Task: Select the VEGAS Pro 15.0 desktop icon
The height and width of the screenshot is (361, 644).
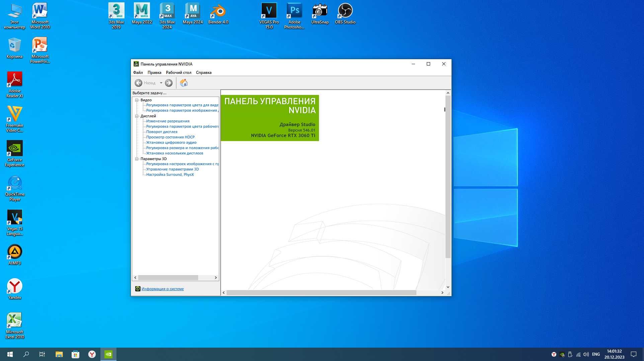Action: pos(269,16)
